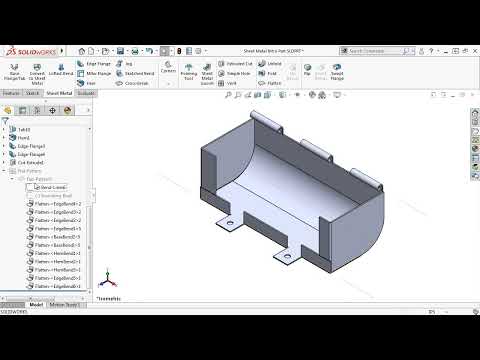This screenshot has width=480, height=360.
Task: Open the SOLIDWORKS Resources home icon in task pane
Action: pos(475,113)
